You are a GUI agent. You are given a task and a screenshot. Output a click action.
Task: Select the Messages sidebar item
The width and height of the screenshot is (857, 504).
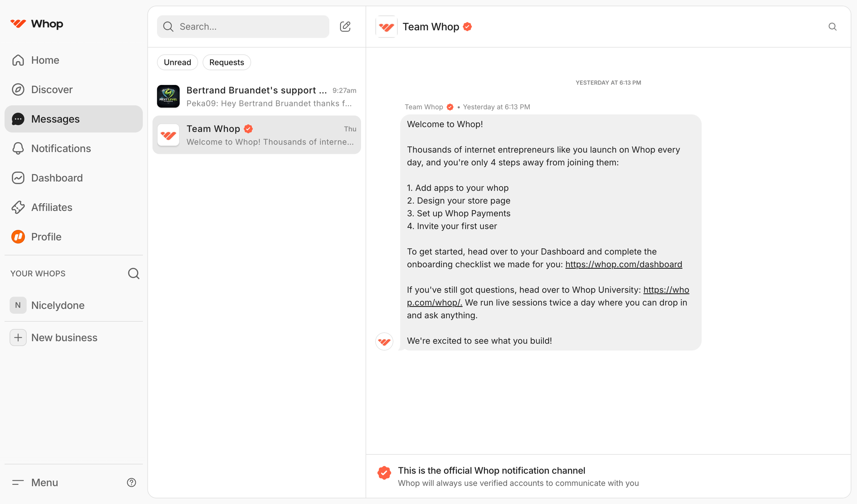click(x=74, y=119)
